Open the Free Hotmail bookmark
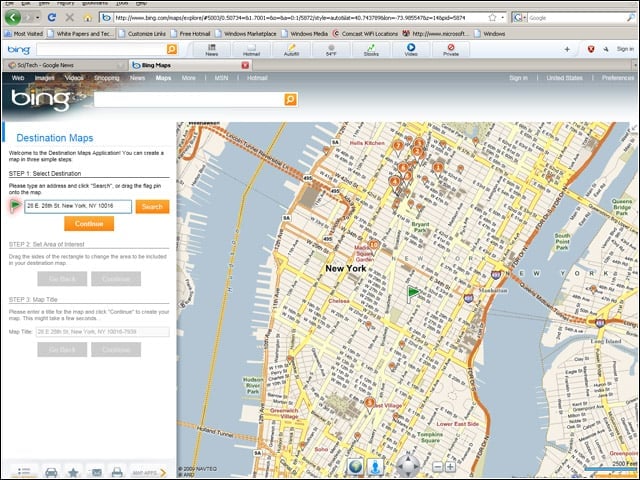Viewport: 640px width, 480px height. pos(191,33)
